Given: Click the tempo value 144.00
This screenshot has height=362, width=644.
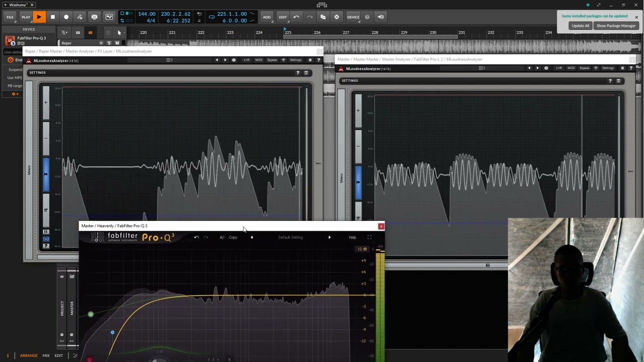Looking at the screenshot, I should point(146,14).
